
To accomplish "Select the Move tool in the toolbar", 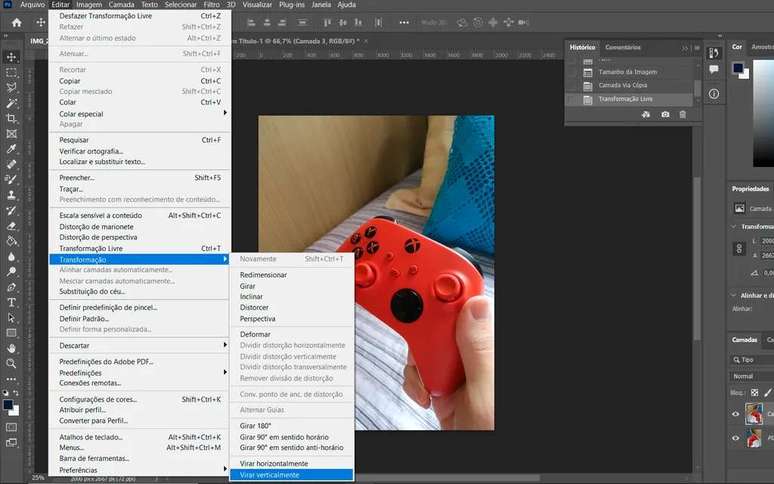I will pyautogui.click(x=11, y=57).
